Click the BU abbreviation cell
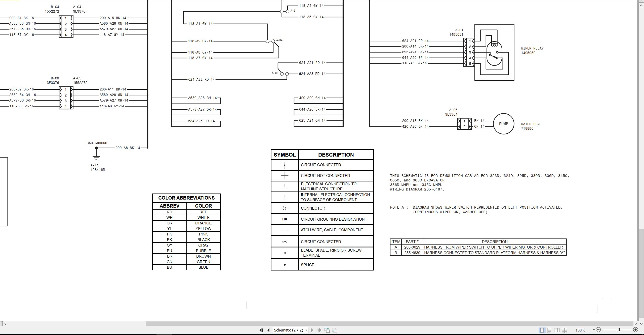This screenshot has height=335, width=644. click(x=169, y=267)
